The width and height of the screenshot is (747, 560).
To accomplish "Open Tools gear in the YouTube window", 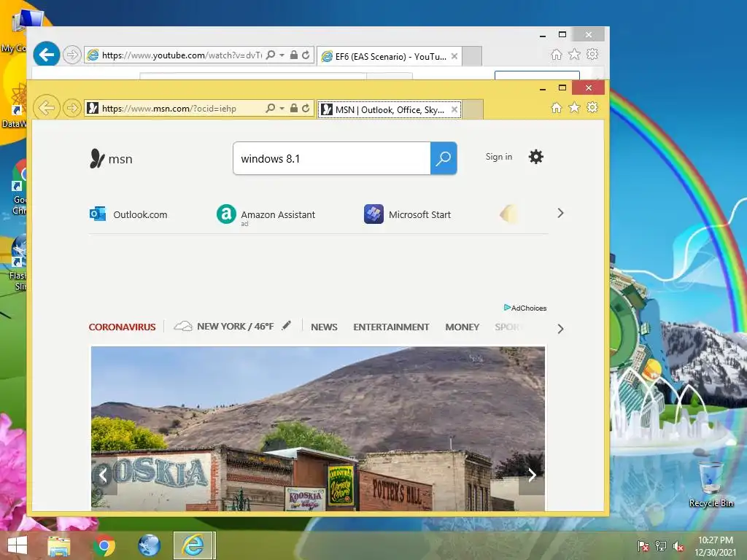I will pos(592,54).
